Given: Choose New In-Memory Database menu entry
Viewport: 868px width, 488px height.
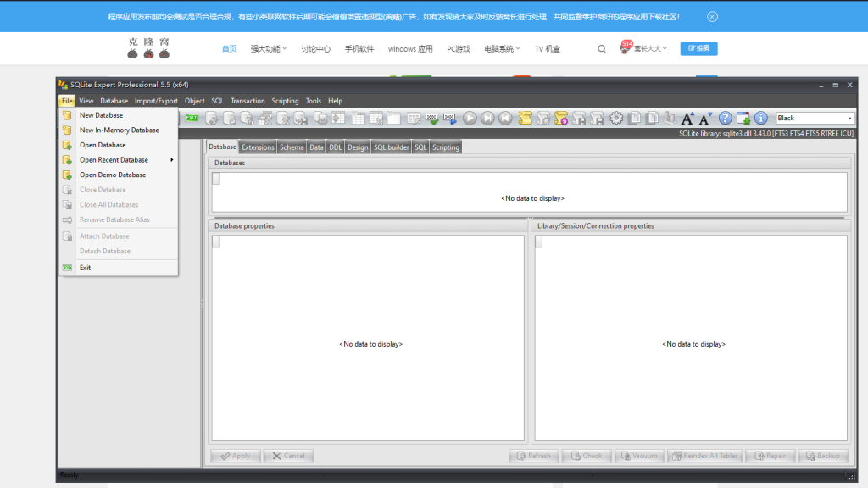Looking at the screenshot, I should pos(119,130).
